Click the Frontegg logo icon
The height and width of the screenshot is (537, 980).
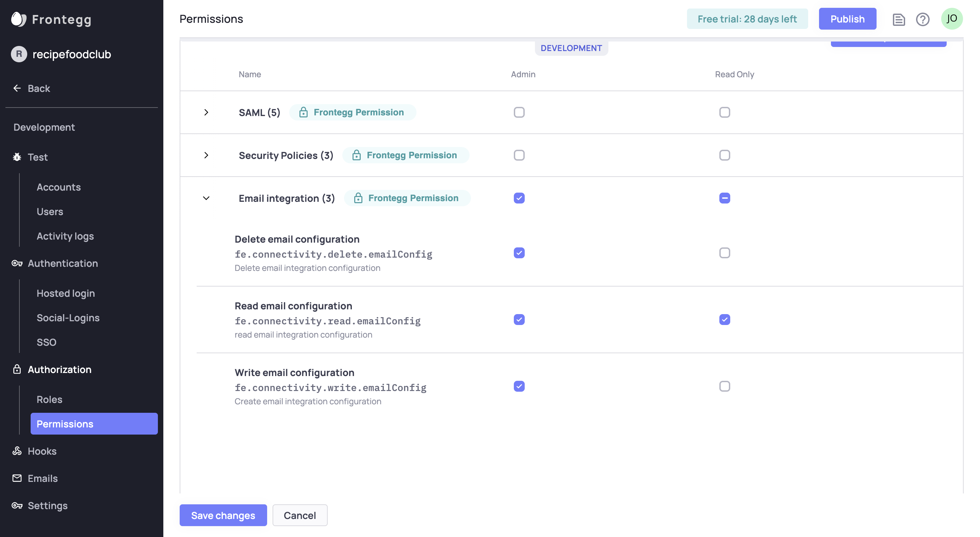[x=18, y=19]
